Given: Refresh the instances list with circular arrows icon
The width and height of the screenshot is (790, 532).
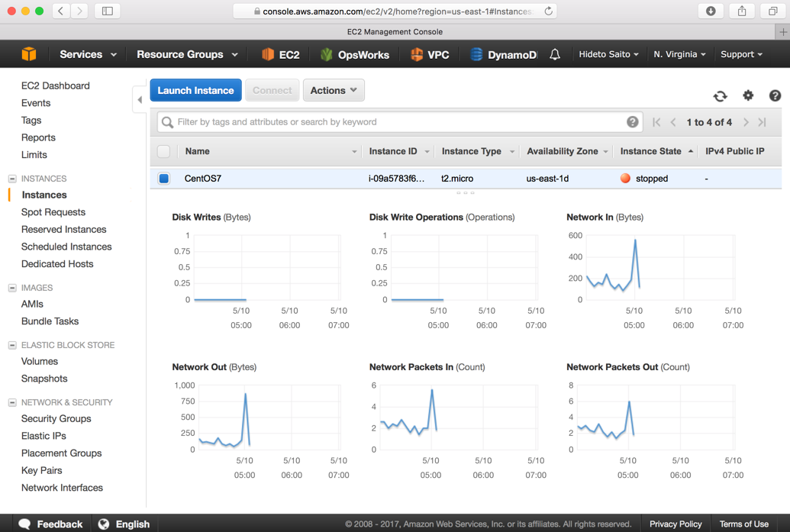Looking at the screenshot, I should point(721,95).
